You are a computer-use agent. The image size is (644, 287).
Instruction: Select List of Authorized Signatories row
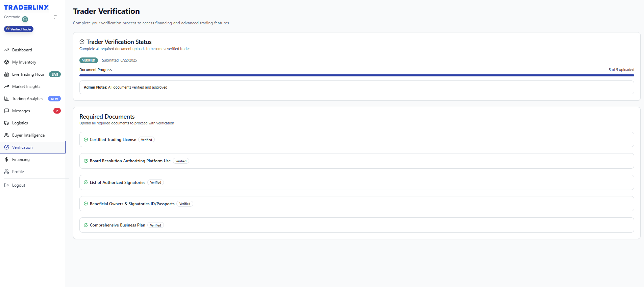[x=356, y=182]
